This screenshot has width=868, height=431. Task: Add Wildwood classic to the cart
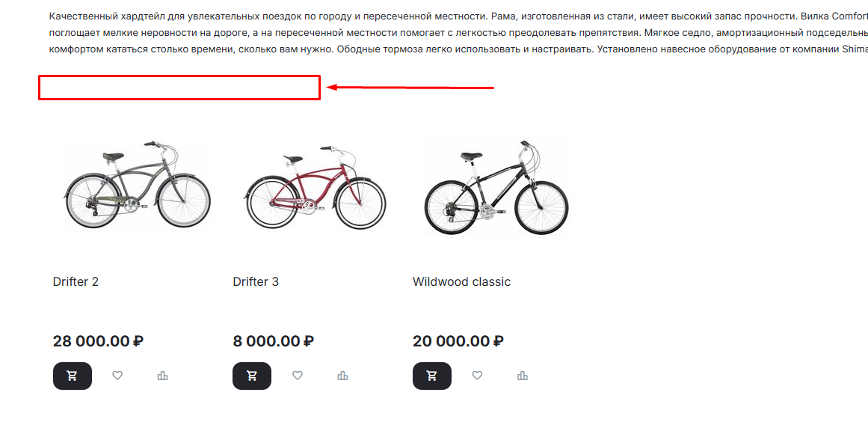431,376
